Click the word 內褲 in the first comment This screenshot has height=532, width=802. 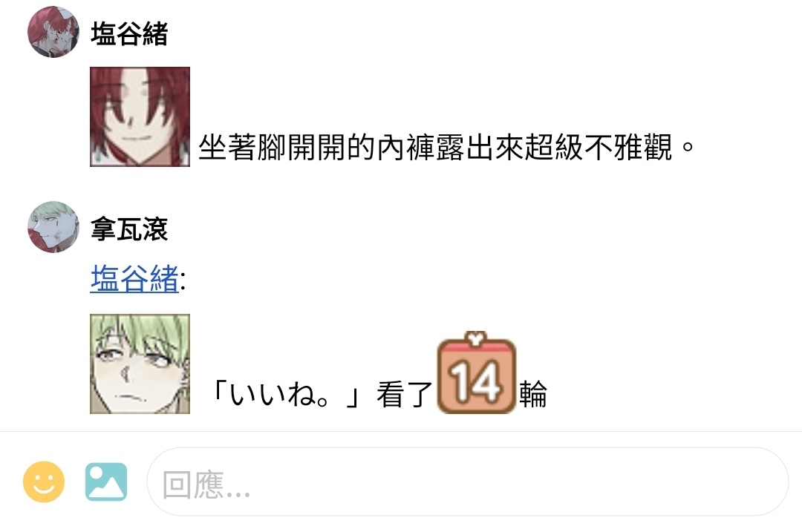pyautogui.click(x=406, y=148)
